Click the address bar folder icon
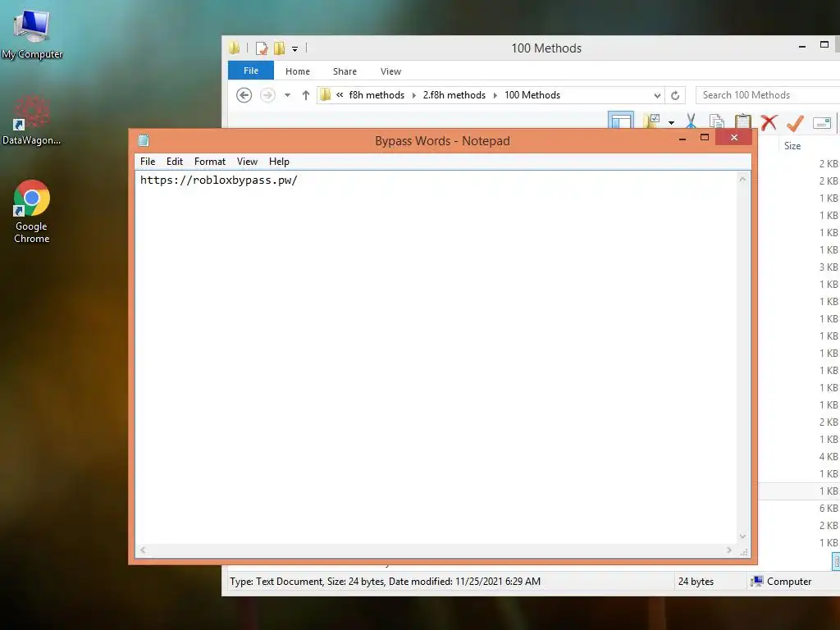This screenshot has height=630, width=840. 325,95
